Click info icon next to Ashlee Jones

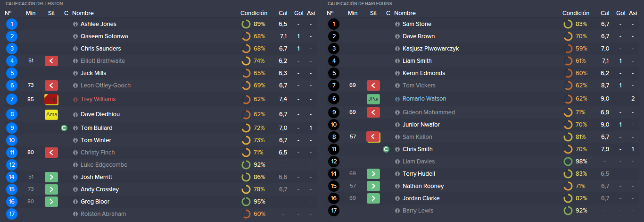pos(75,24)
